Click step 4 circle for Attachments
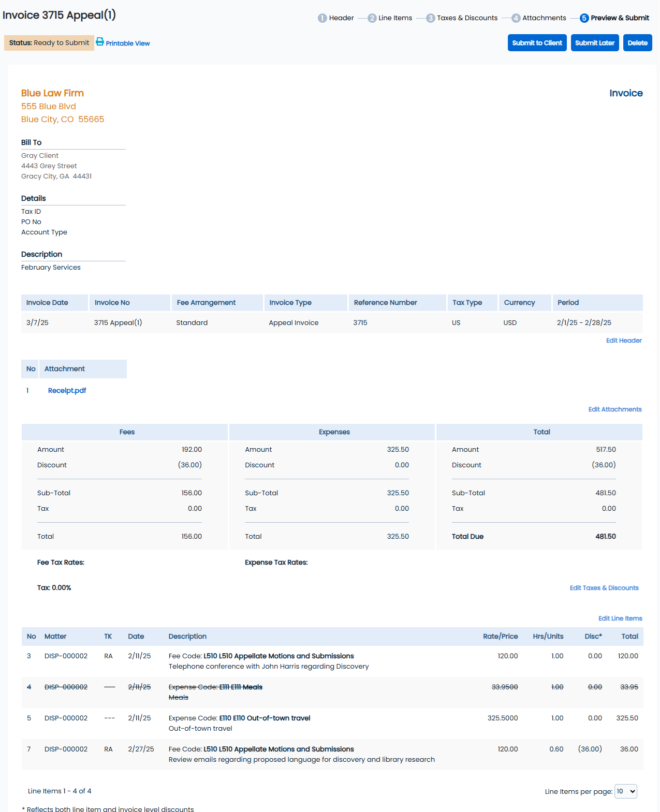Viewport: 660px width, 812px height. (x=516, y=18)
